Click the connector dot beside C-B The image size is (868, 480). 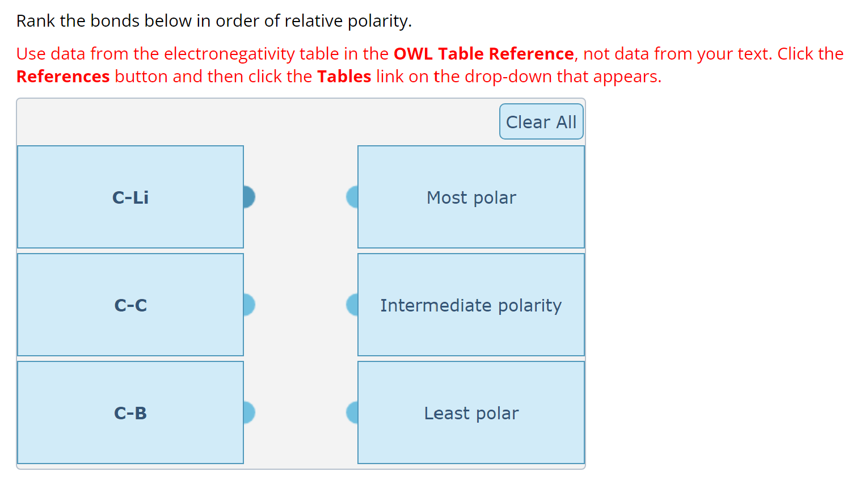248,413
